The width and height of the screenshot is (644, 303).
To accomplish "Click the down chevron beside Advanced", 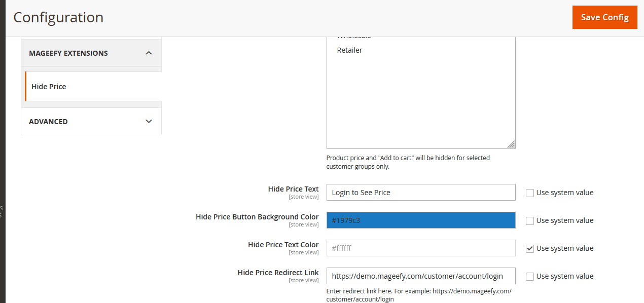I will [x=149, y=122].
